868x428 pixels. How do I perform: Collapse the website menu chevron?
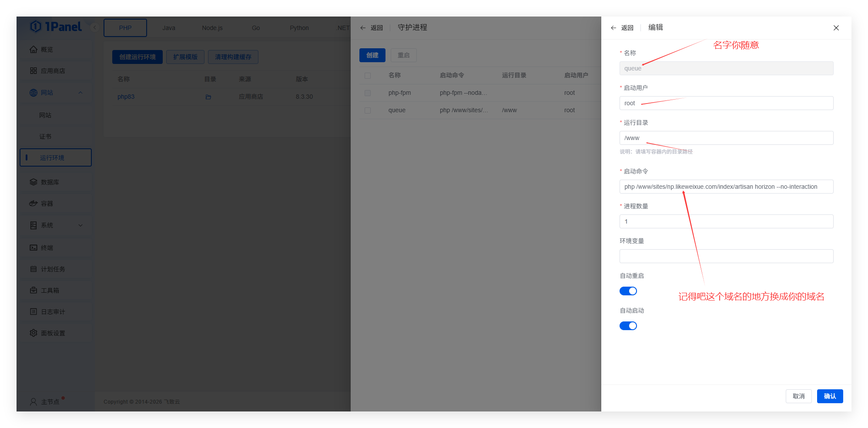(80, 93)
